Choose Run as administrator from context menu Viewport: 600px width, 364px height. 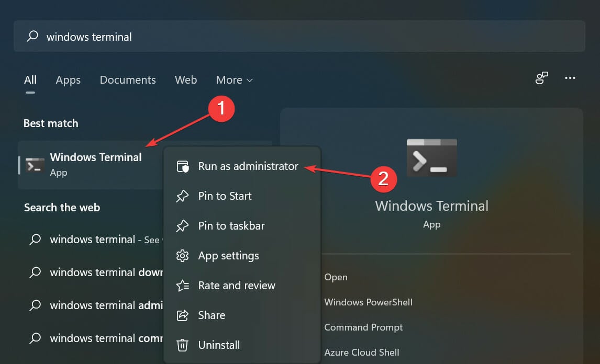coord(242,166)
